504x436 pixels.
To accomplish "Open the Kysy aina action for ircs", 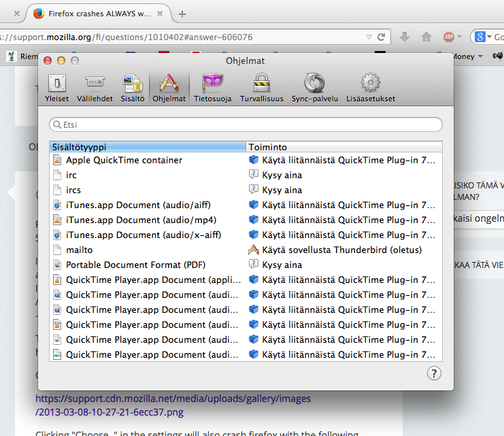I will (x=344, y=190).
